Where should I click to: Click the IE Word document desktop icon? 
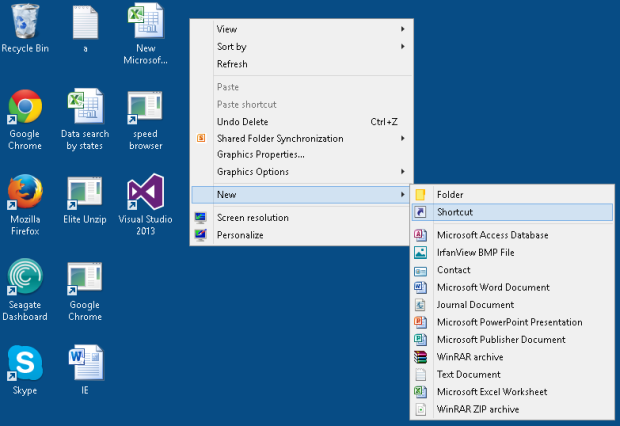coord(85,362)
